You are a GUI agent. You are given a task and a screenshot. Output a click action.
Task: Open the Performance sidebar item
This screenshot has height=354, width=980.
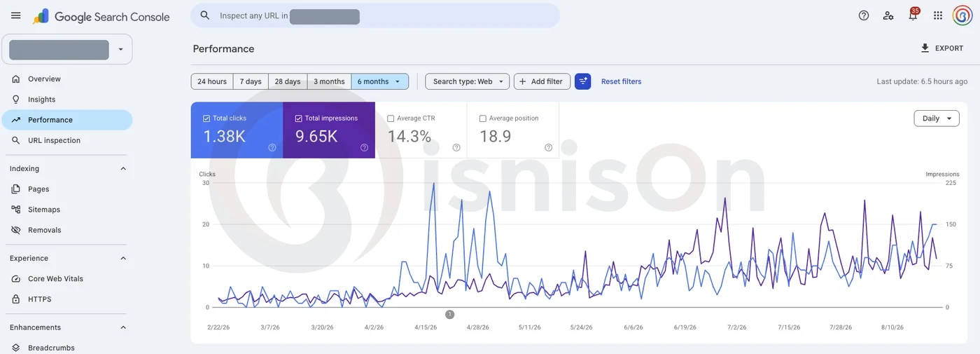click(x=67, y=120)
